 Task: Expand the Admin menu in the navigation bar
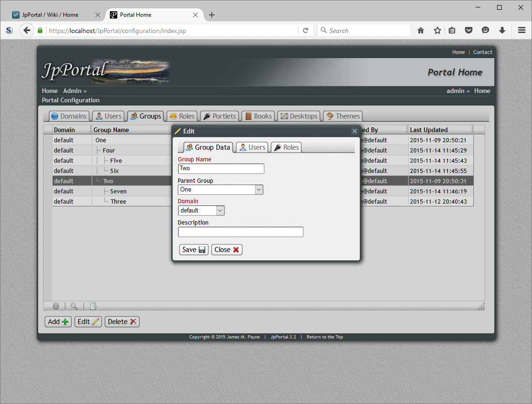73,91
